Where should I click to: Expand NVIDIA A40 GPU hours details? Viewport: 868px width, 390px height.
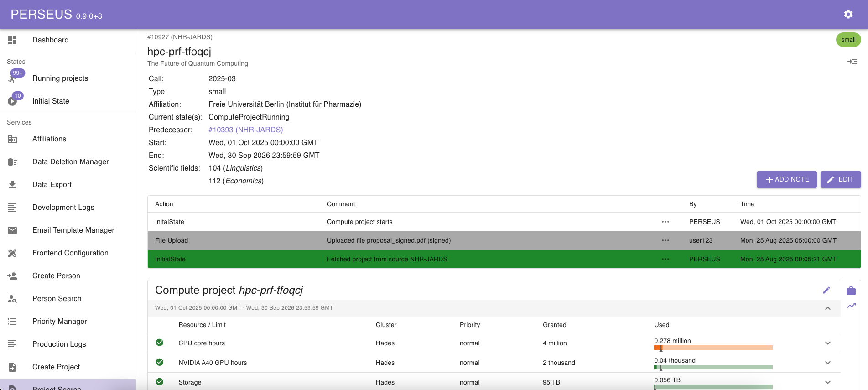click(x=827, y=363)
